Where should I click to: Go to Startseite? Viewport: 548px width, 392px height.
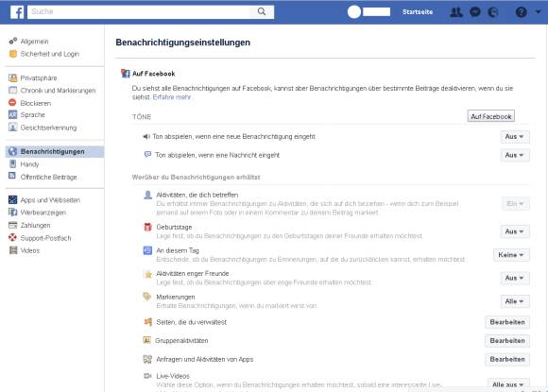[418, 12]
